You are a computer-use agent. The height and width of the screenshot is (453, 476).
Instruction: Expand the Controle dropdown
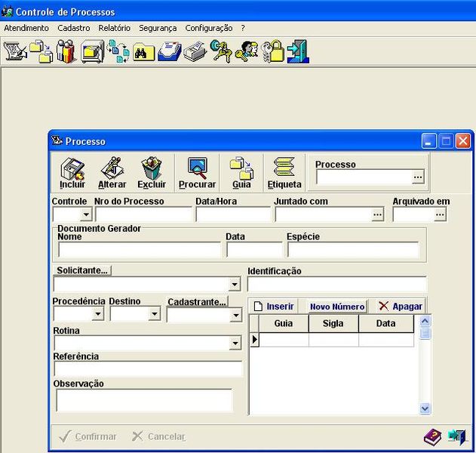coord(86,214)
